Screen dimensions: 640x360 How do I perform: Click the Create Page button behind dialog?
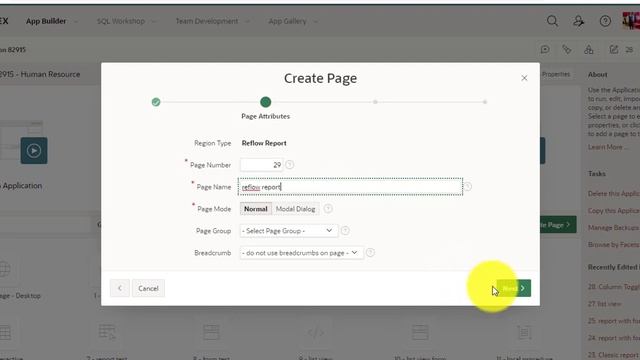coord(557,224)
